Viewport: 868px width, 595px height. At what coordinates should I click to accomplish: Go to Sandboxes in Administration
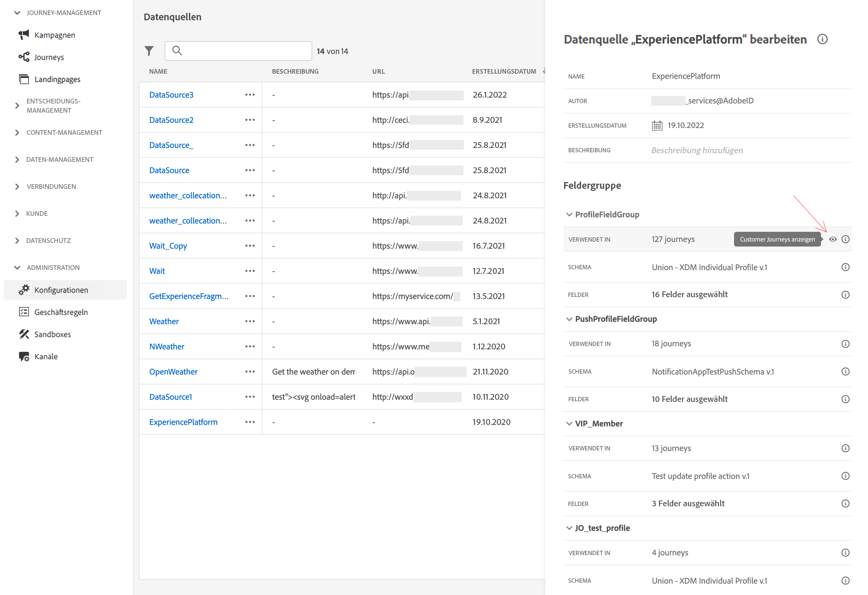click(52, 334)
